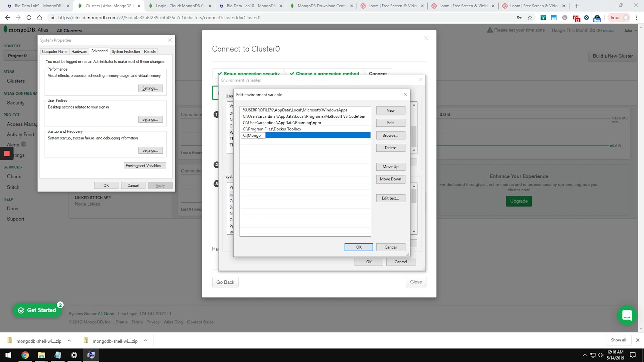The width and height of the screenshot is (644, 362).
Task: Click New in Edit environment variable
Action: click(x=390, y=110)
